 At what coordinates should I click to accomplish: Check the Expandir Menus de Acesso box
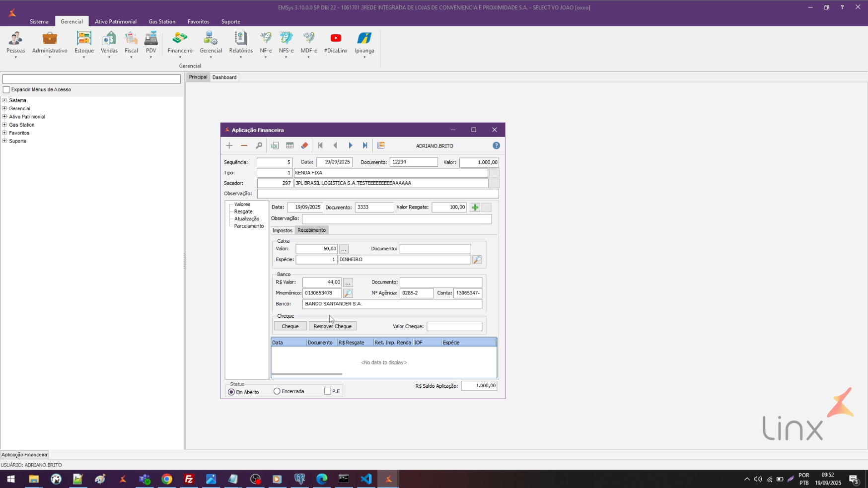point(6,90)
